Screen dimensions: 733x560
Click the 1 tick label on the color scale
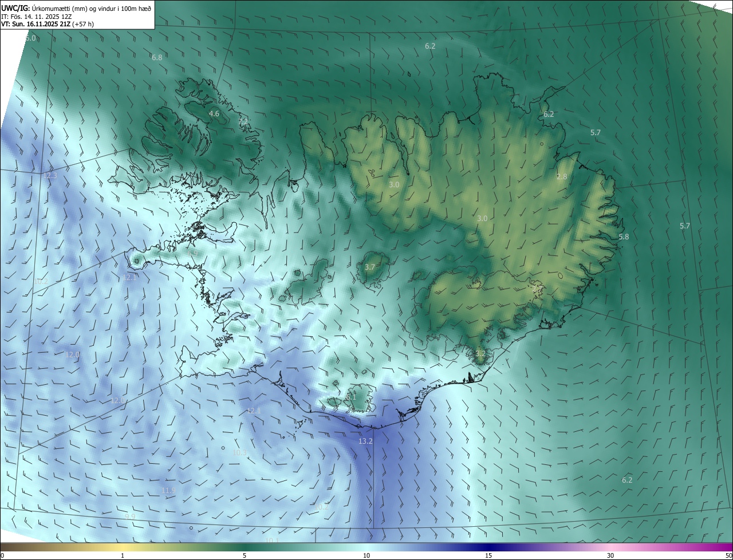pyautogui.click(x=123, y=555)
